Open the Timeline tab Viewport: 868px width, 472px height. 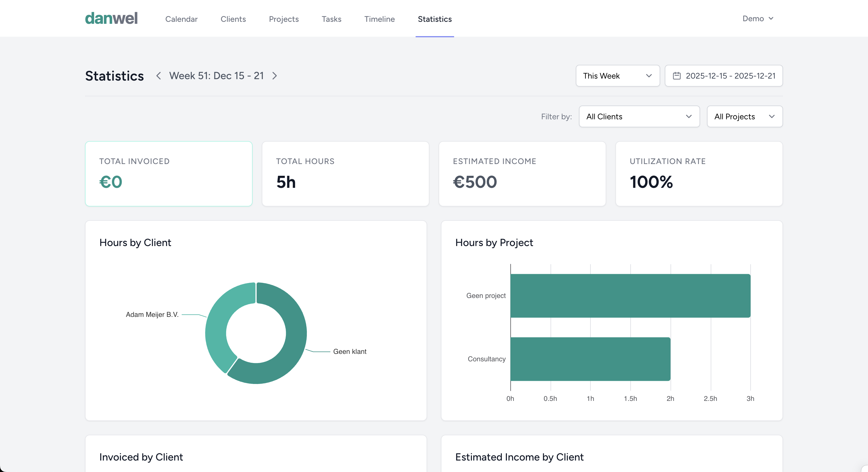click(379, 19)
